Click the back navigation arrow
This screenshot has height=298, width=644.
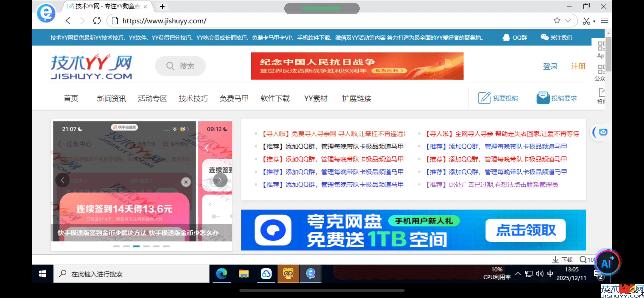(x=68, y=21)
